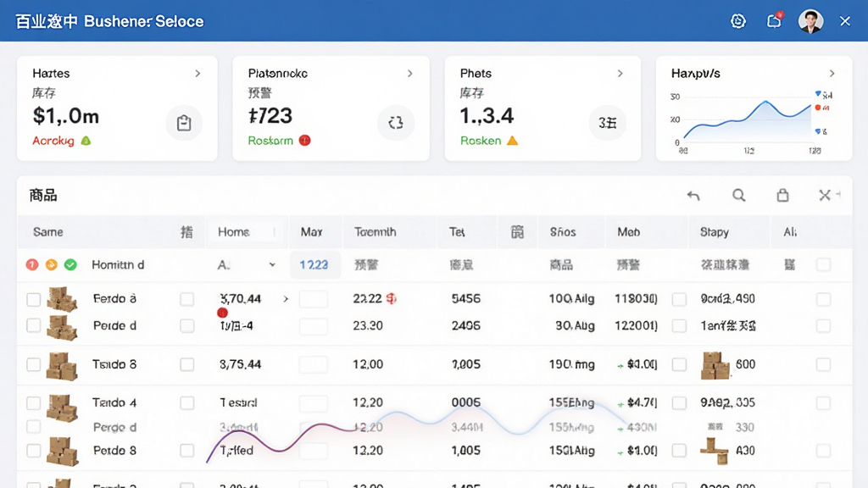Open the user avatar profile
The width and height of the screenshot is (868, 488).
pyautogui.click(x=810, y=21)
